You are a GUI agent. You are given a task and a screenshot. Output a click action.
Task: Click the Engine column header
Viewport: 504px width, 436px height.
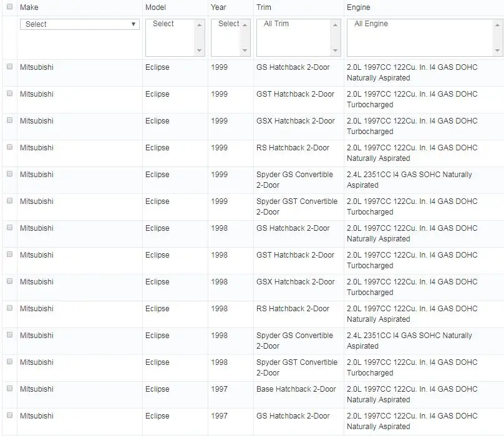pyautogui.click(x=359, y=7)
